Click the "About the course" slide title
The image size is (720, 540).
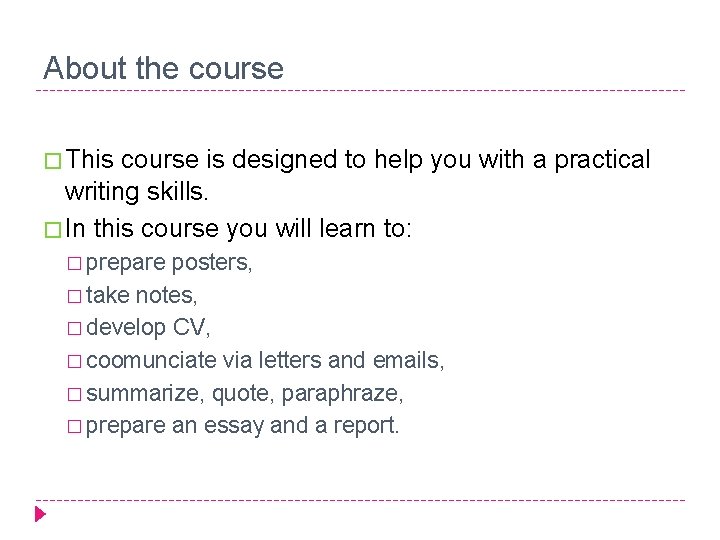163,69
